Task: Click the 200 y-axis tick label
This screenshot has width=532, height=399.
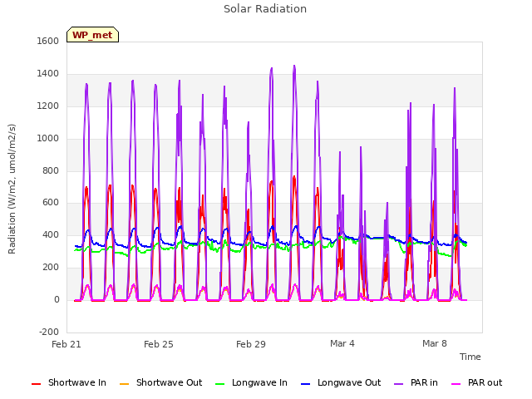Action: click(51, 268)
